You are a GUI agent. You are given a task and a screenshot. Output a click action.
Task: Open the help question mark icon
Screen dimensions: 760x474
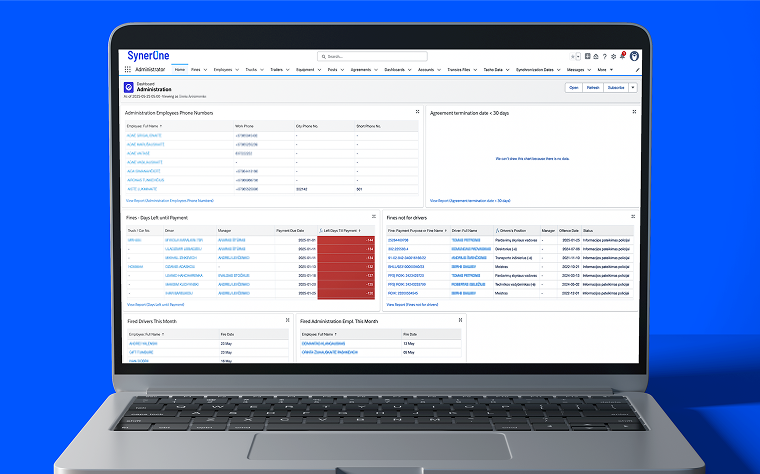click(604, 57)
